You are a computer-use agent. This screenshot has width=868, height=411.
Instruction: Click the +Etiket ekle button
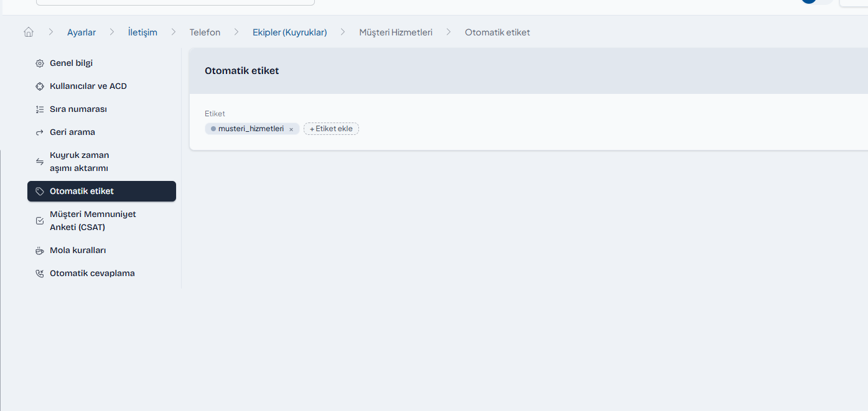tap(331, 129)
